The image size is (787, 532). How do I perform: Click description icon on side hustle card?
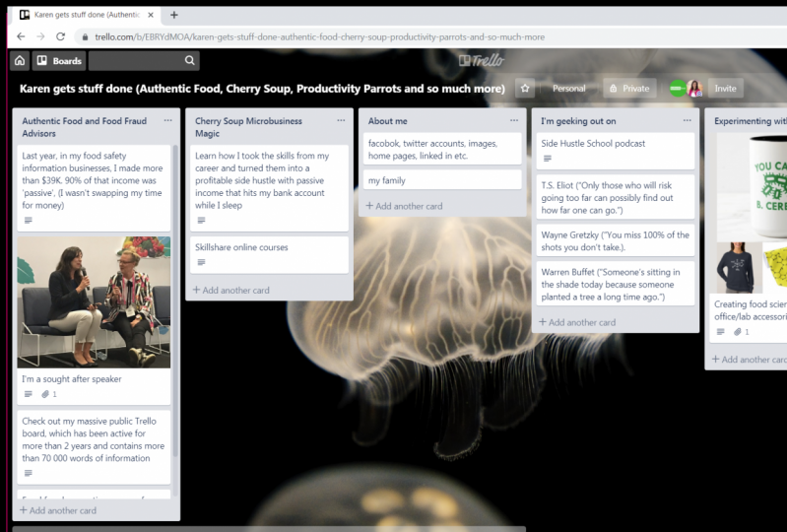(201, 221)
